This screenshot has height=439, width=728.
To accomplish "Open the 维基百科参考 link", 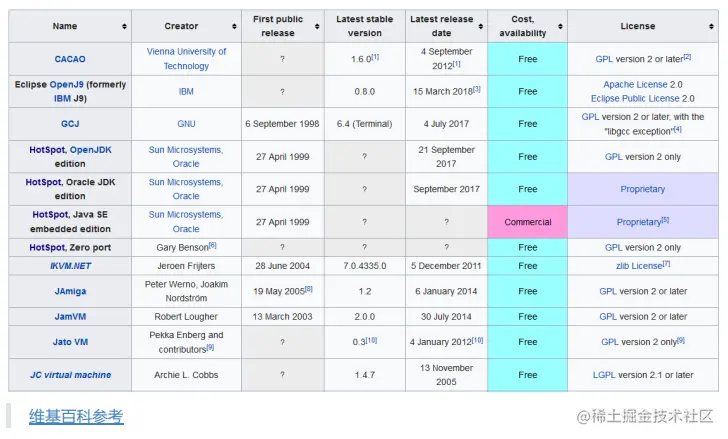I will (x=76, y=416).
